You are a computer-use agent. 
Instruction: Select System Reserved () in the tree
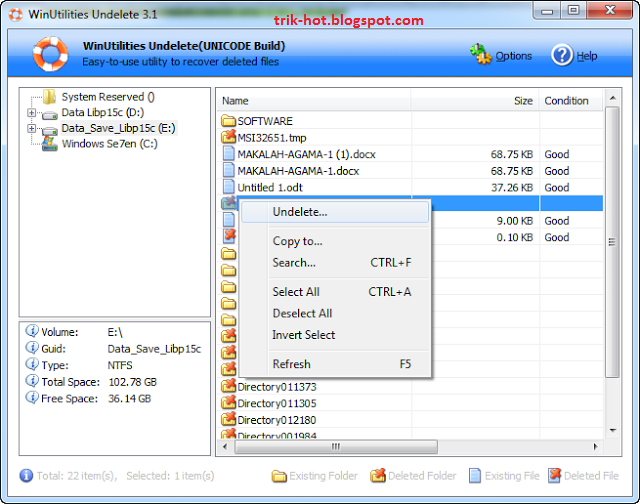tap(108, 97)
